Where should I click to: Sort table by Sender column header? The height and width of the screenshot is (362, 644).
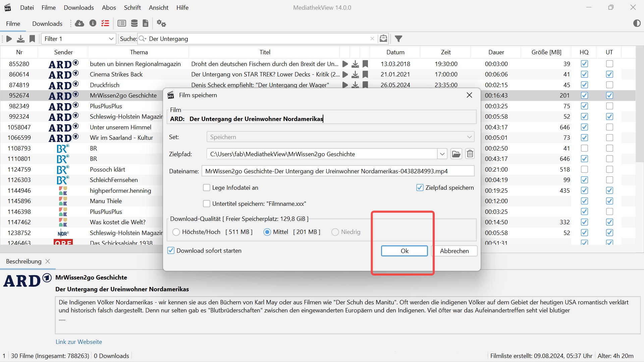tap(63, 52)
